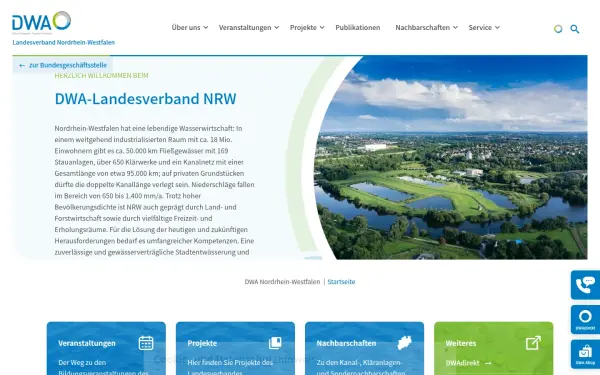
Task: Open the Veranstaltungen nav item
Action: coord(245,28)
